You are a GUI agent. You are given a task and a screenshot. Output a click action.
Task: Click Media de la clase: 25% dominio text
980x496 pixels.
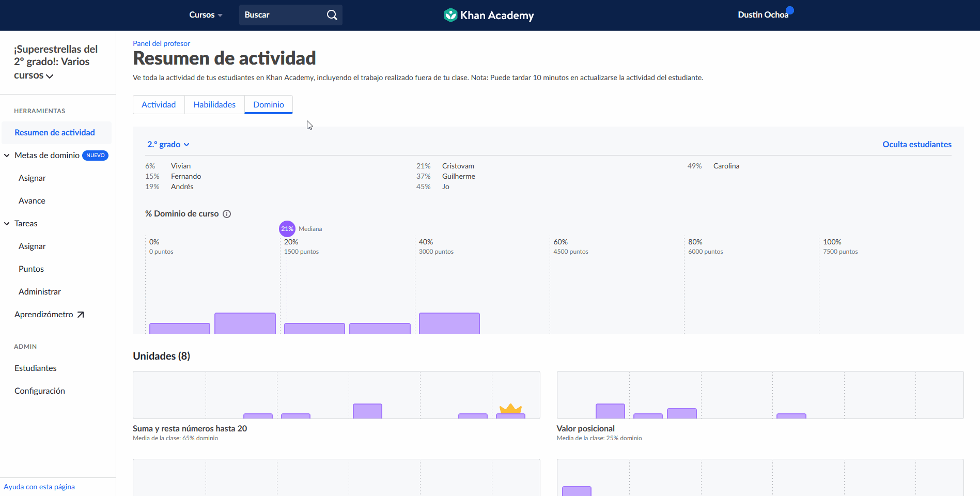(599, 438)
